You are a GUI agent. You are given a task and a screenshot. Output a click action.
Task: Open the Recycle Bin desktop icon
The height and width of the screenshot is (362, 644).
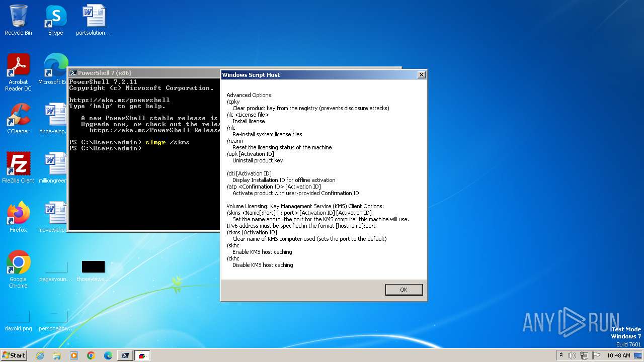coord(18,20)
